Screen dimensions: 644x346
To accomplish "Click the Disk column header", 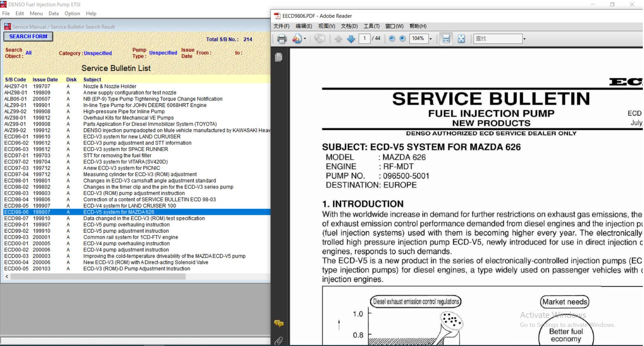I will (71, 79).
